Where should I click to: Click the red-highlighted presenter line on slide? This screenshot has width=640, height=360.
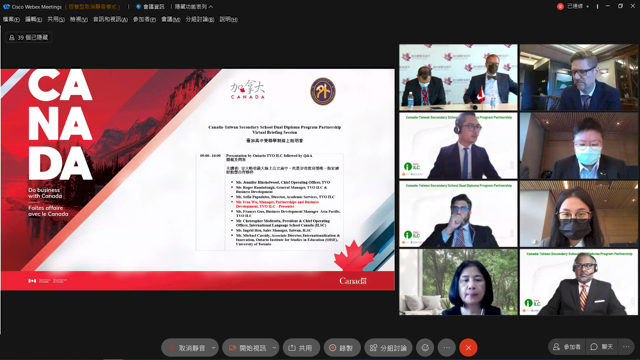click(x=278, y=204)
